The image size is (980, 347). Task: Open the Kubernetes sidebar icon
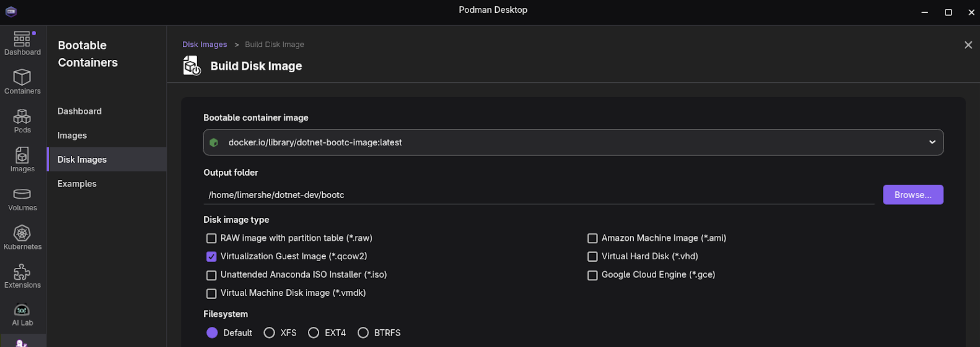click(x=22, y=237)
